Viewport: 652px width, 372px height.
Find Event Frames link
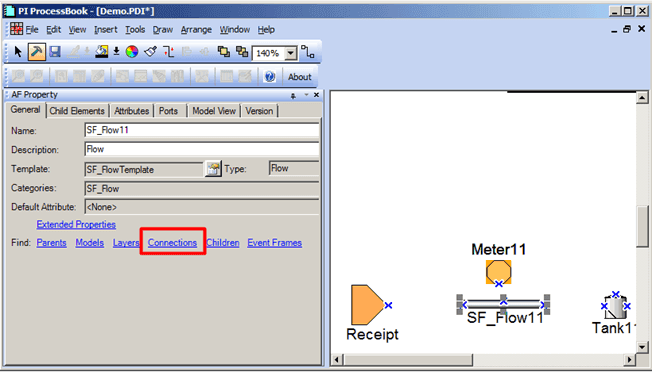[275, 243]
